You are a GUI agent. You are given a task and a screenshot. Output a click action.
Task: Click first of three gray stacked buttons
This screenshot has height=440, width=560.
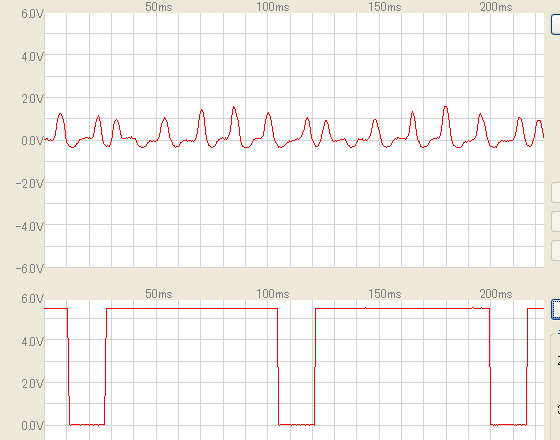click(556, 193)
